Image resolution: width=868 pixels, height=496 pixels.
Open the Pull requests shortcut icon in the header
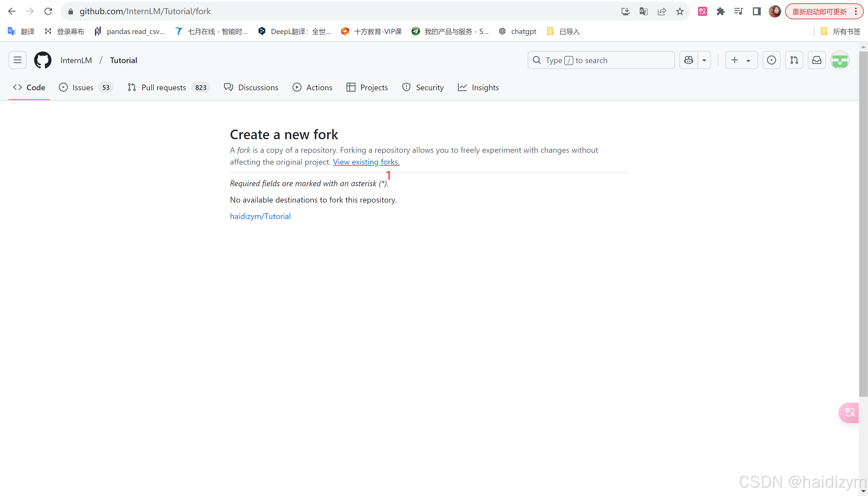(794, 60)
